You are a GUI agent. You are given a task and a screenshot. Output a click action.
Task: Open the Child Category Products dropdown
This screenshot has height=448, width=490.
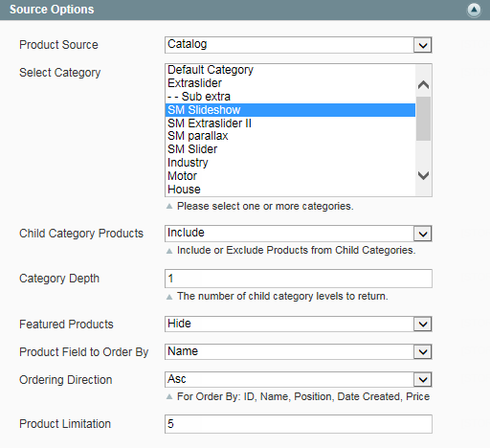coord(299,234)
